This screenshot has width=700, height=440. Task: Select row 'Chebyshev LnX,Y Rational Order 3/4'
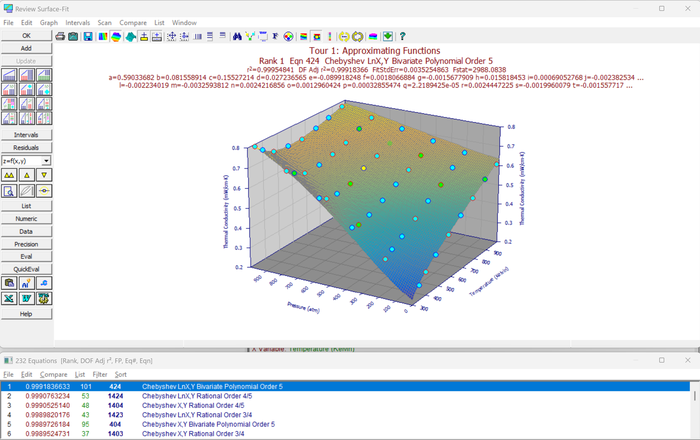(x=345, y=415)
